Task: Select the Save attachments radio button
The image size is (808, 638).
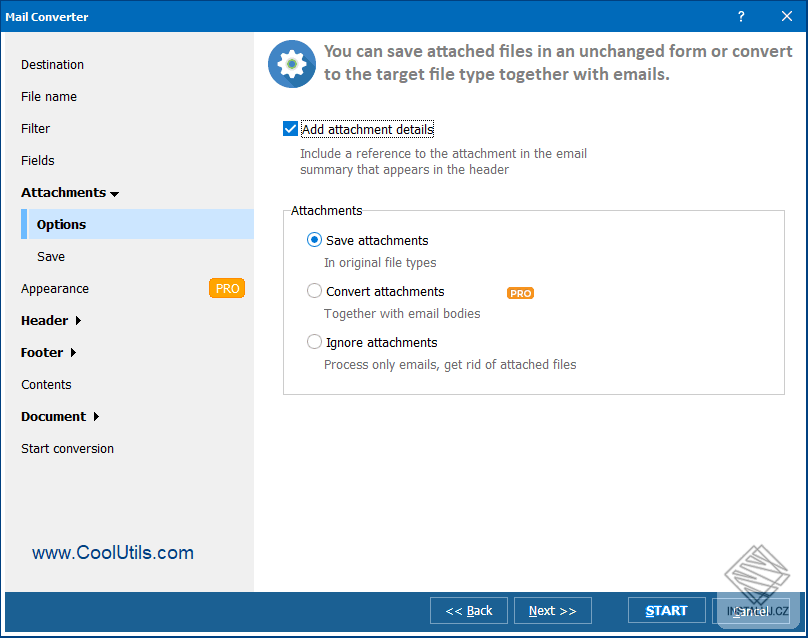Action: tap(314, 240)
